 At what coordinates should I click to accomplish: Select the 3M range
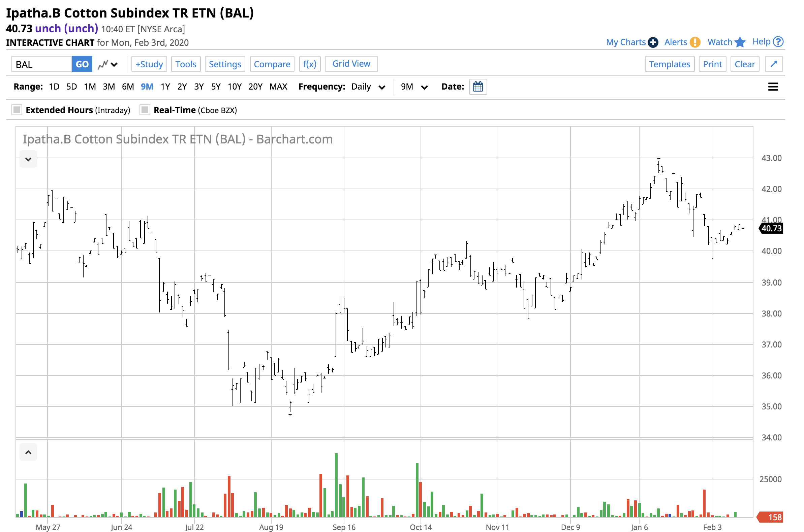(x=109, y=87)
